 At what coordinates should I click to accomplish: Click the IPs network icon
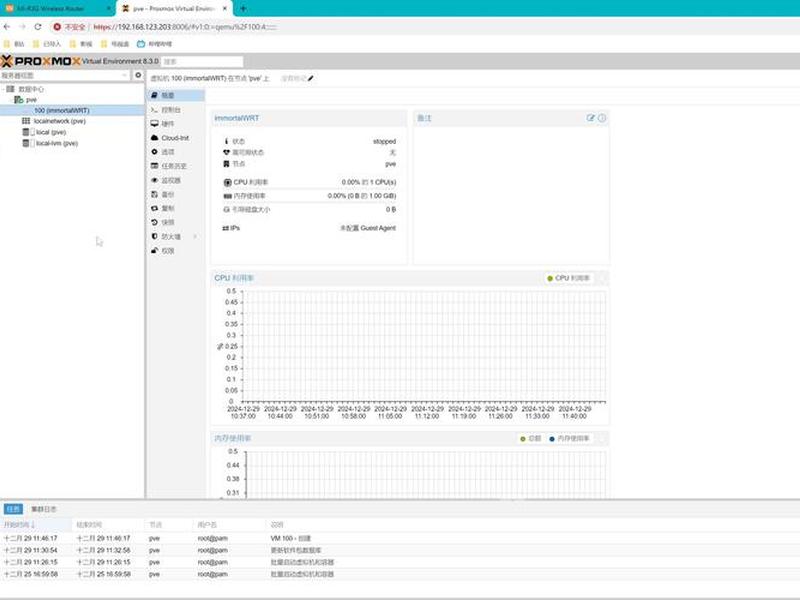click(226, 228)
